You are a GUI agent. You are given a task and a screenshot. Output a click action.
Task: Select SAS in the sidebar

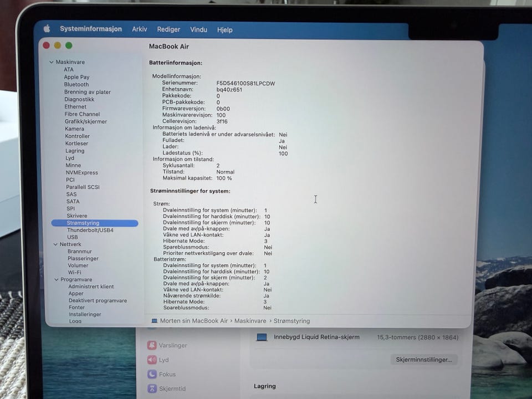point(71,194)
